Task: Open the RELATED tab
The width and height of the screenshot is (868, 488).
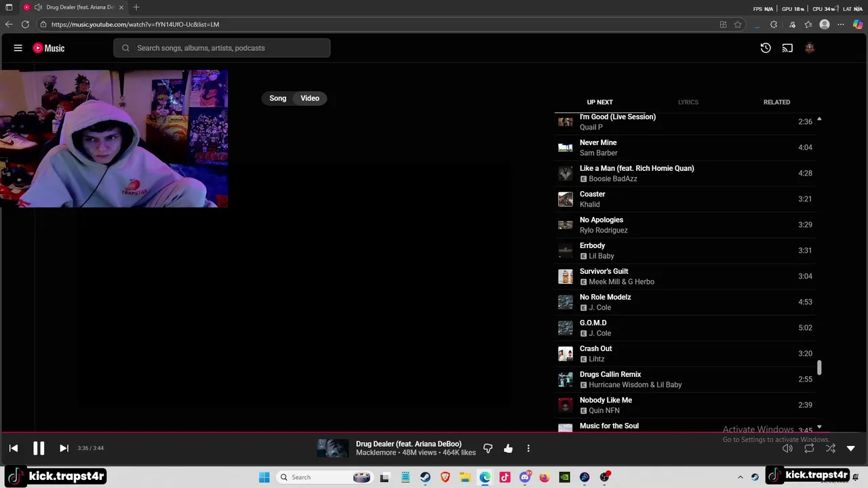Action: (x=776, y=102)
